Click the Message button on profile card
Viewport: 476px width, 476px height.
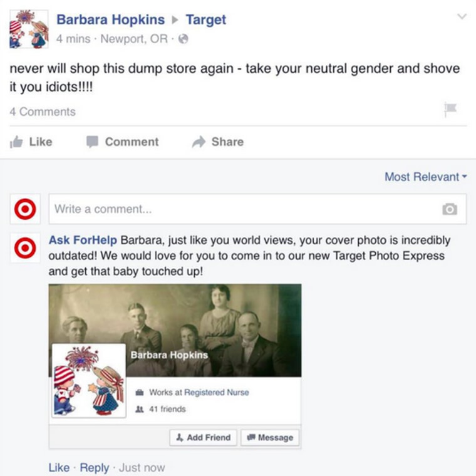point(270,437)
